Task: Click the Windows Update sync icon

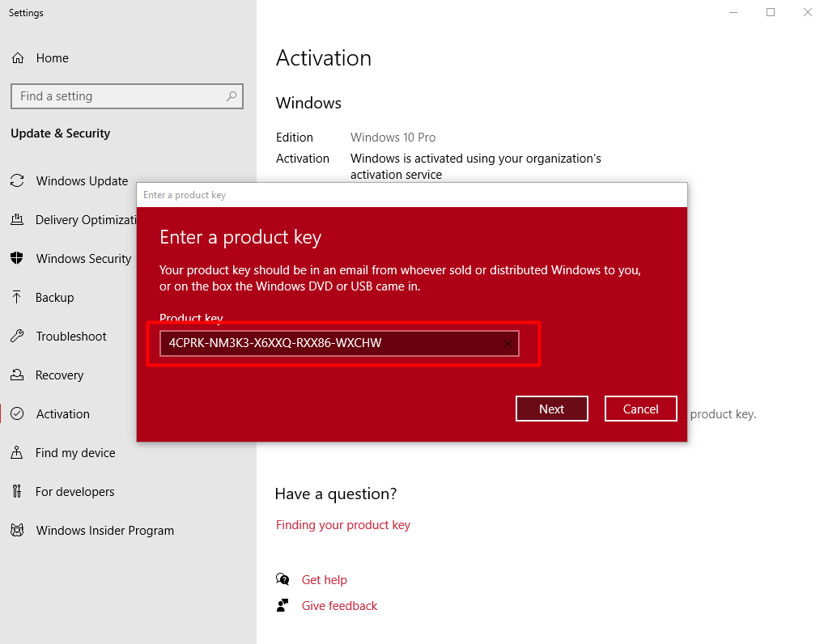Action: click(17, 180)
